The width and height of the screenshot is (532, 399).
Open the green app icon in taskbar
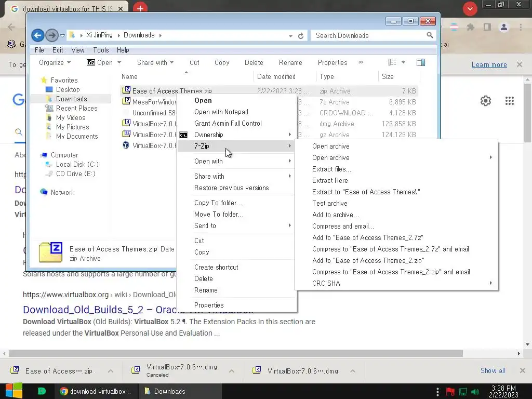[42, 391]
